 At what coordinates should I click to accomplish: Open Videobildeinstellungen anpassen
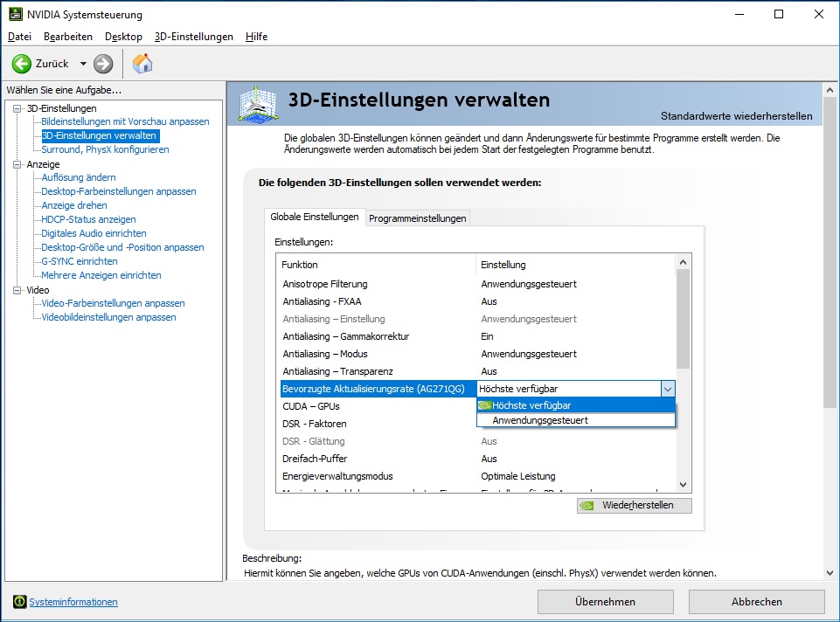click(x=108, y=317)
